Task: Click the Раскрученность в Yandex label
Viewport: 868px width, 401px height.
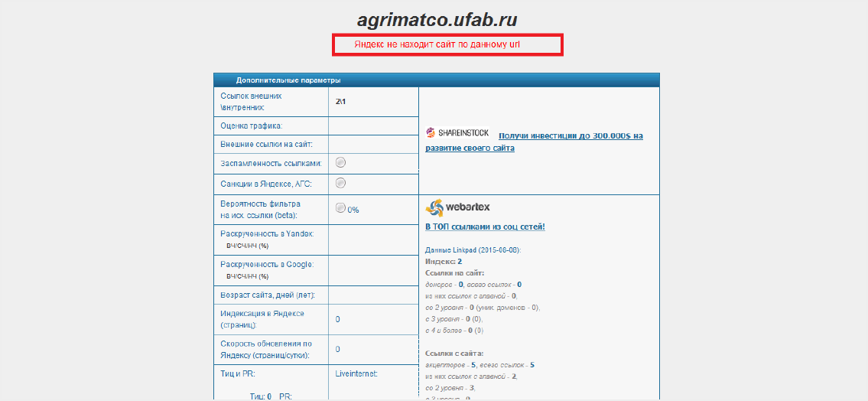Action: 267,233
